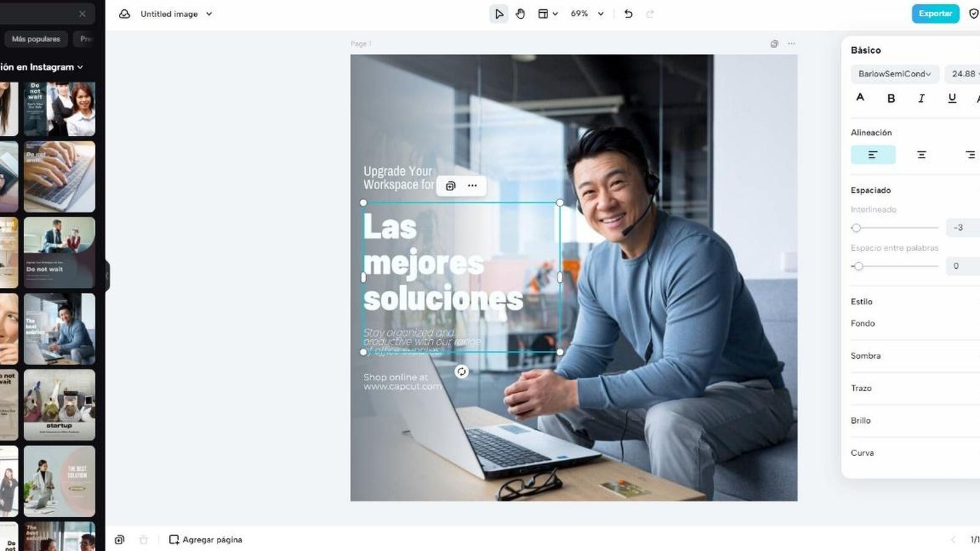Select the pointer selection tool
The width and height of the screenshot is (980, 551).
[x=499, y=13]
